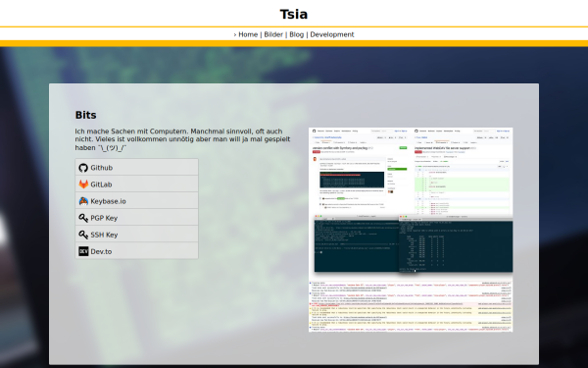Click the paragraph starting 'Ich mache Sachen'
This screenshot has width=588, height=368.
click(182, 139)
